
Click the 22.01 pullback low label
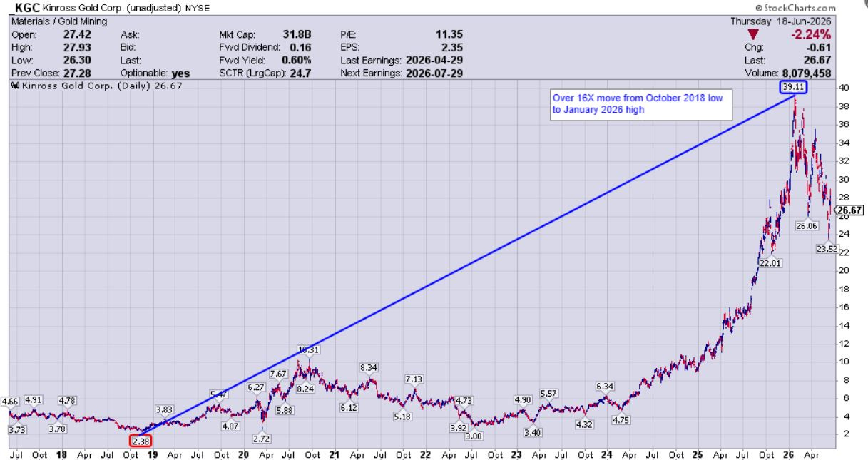(x=770, y=263)
